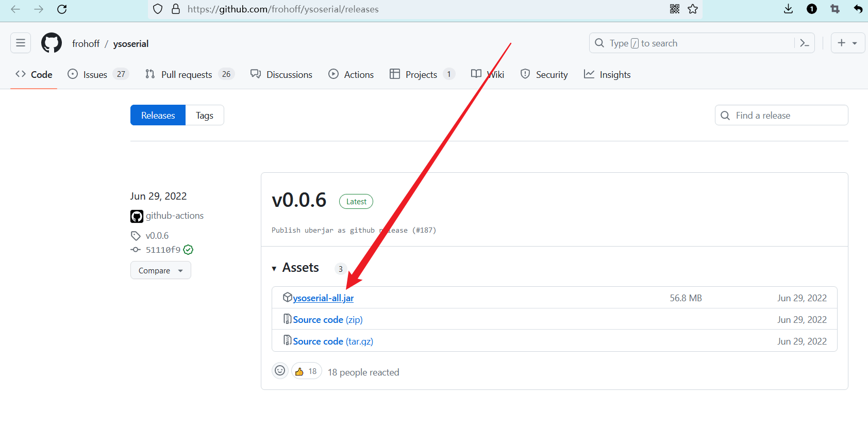Viewport: 868px width, 424px height.
Task: Click the browser address bar URL
Action: tap(283, 9)
